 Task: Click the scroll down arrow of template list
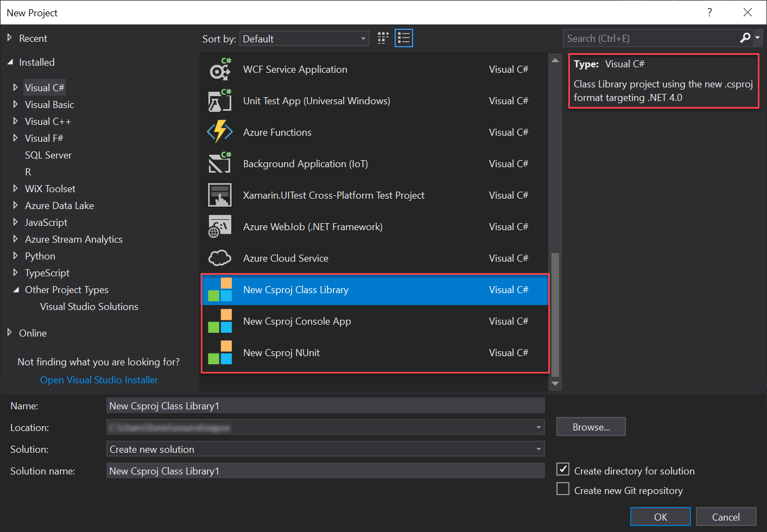coord(555,383)
